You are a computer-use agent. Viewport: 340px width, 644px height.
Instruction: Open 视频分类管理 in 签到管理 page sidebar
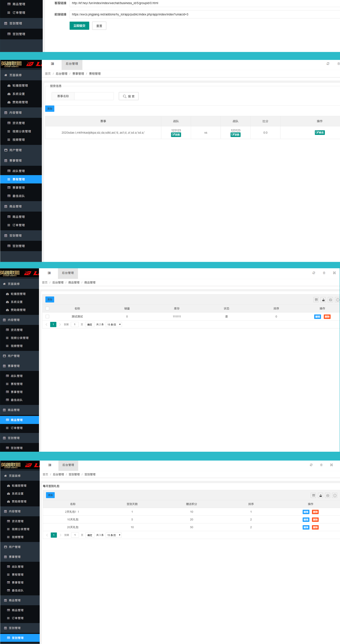click(20, 529)
